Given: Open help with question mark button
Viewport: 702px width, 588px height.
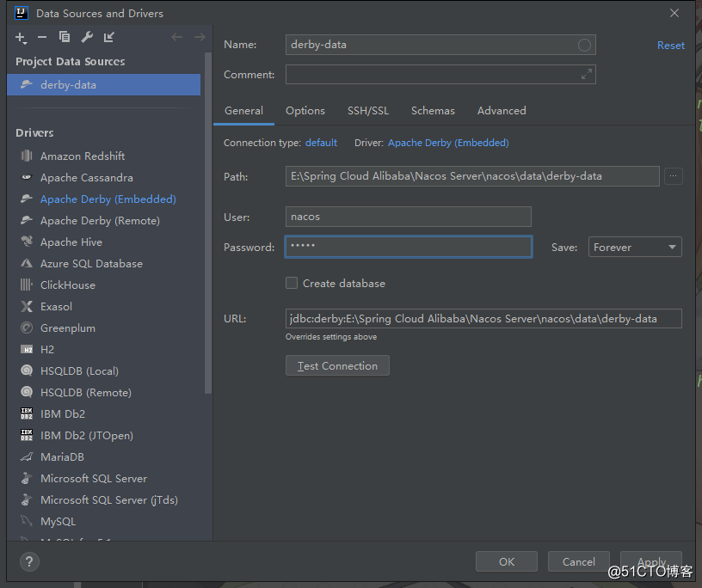Looking at the screenshot, I should click(x=29, y=561).
